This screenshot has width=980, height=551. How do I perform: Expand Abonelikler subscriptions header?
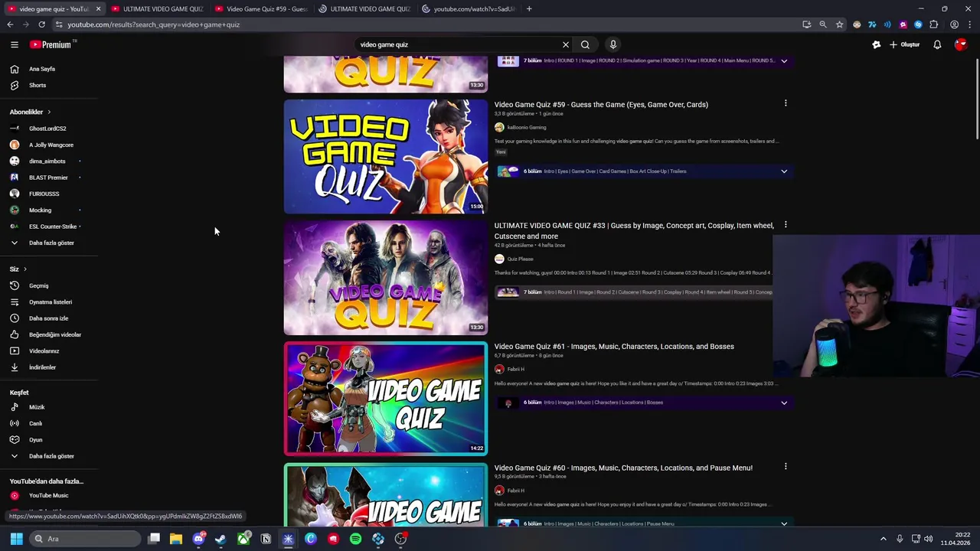[31, 112]
